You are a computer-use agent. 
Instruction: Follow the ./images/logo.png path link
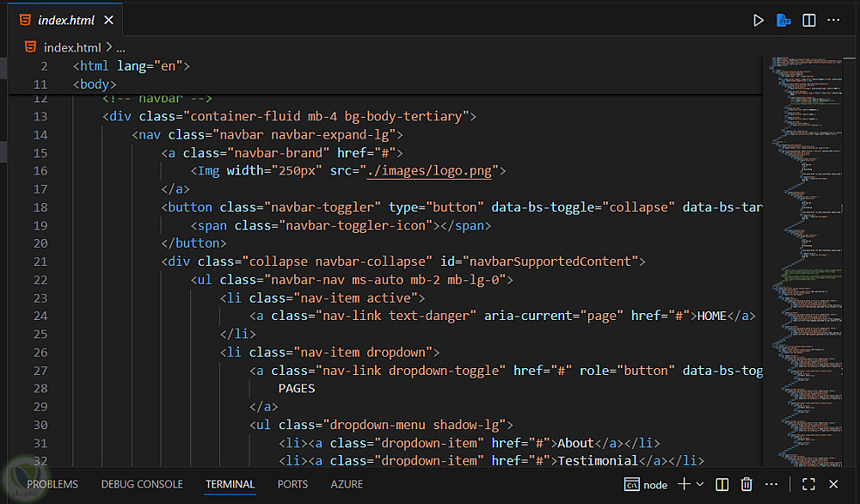tap(429, 170)
